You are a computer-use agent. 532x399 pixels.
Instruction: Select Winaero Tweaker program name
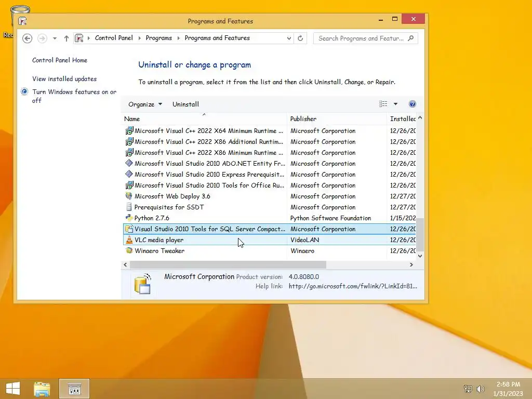[x=159, y=251]
